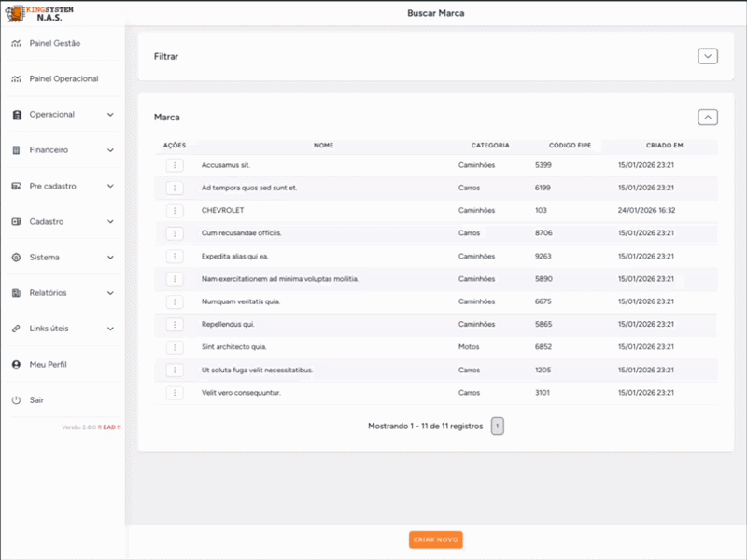747x560 pixels.
Task: Collapse the Marca panel
Action: 708,118
